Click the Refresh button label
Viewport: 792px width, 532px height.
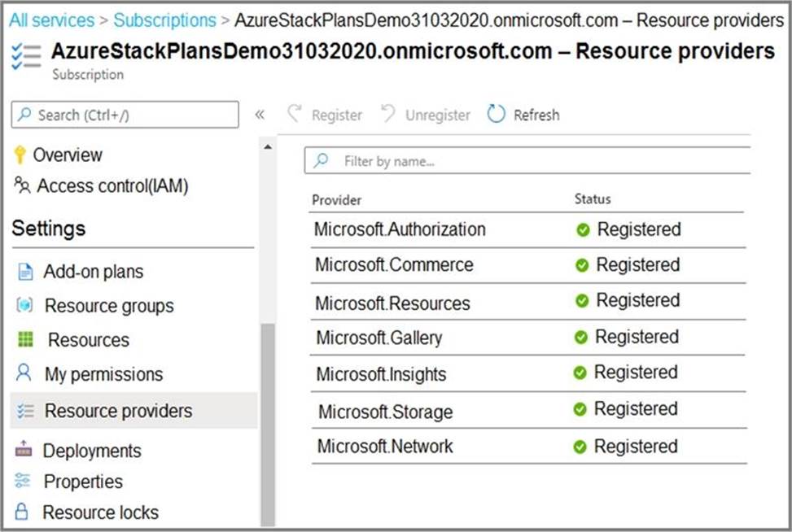click(536, 115)
